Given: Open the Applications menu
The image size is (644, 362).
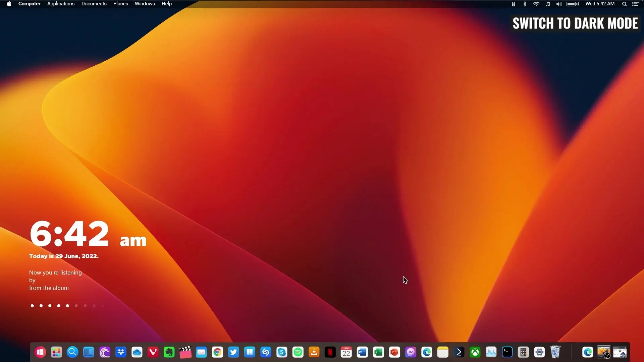Looking at the screenshot, I should [x=60, y=4].
